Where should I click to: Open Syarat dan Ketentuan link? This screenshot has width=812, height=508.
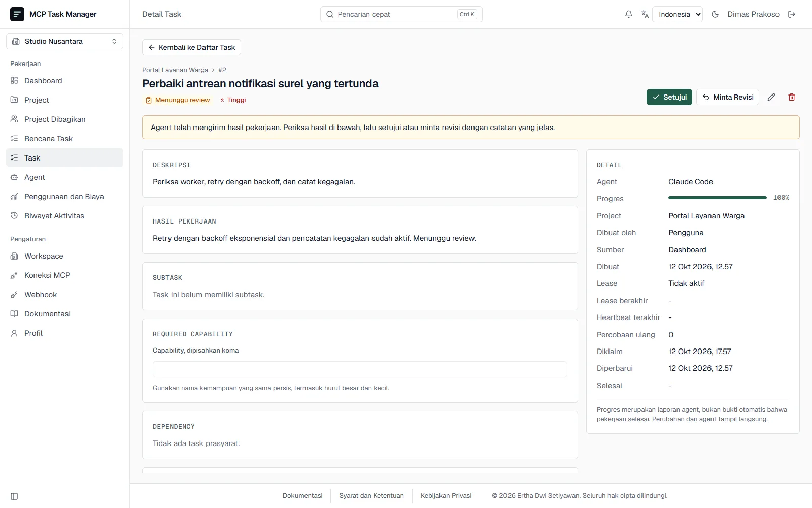(x=371, y=496)
